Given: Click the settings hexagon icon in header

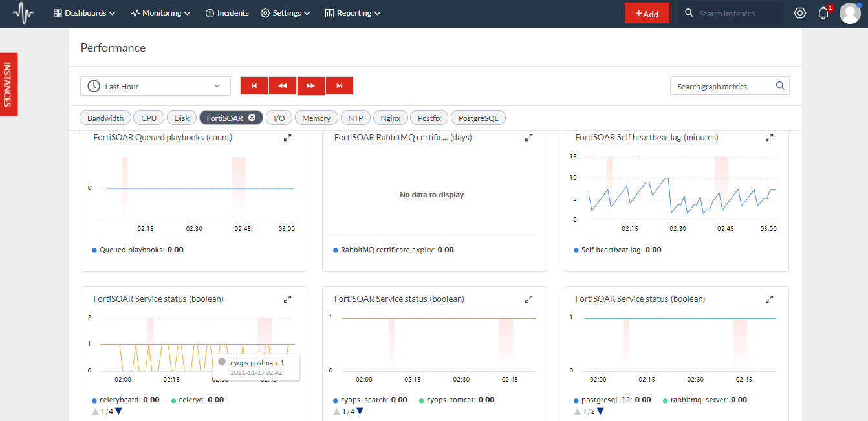Looking at the screenshot, I should click(x=800, y=12).
